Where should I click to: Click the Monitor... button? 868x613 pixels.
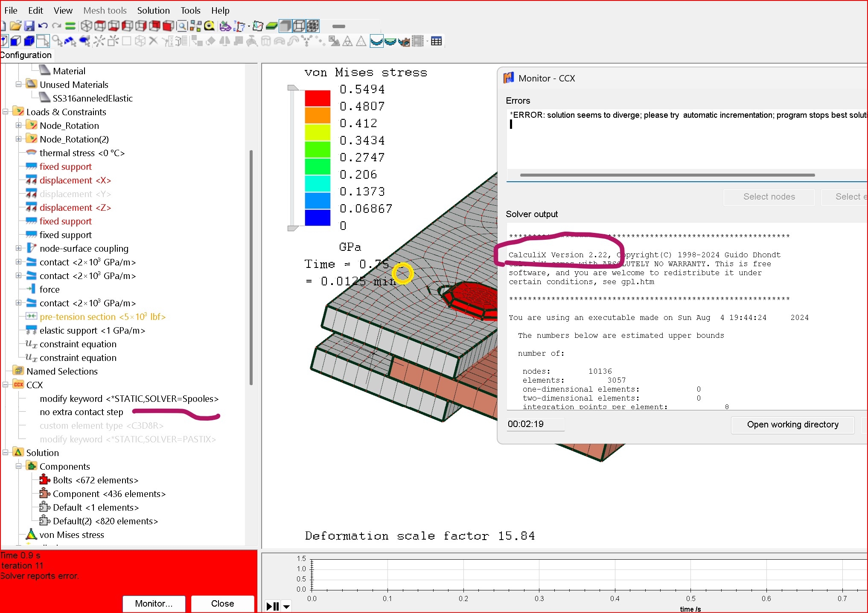tap(154, 603)
